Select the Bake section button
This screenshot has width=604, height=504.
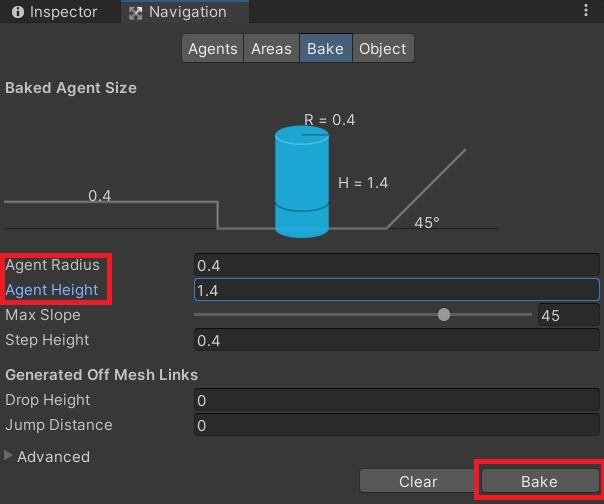tap(325, 49)
